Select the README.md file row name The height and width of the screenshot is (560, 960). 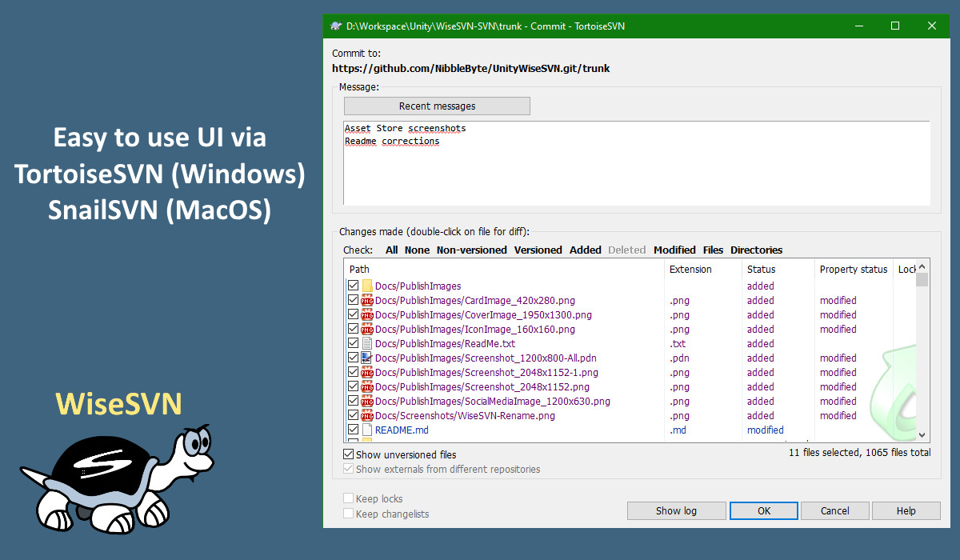click(x=402, y=430)
